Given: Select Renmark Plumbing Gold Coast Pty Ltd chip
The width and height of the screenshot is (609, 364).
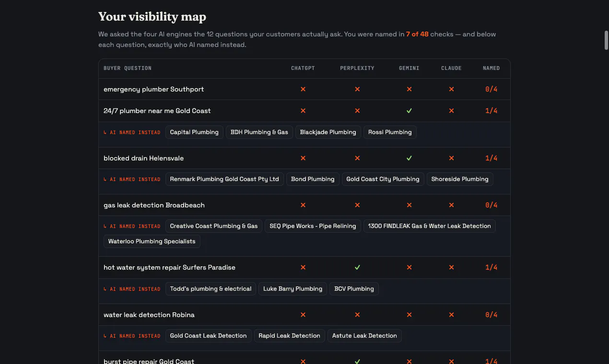Looking at the screenshot, I should click(224, 179).
